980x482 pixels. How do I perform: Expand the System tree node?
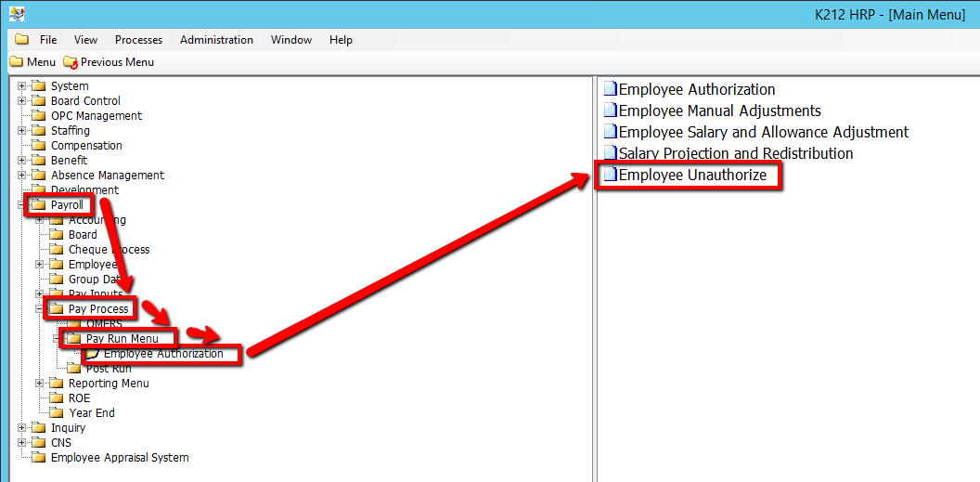[21, 86]
